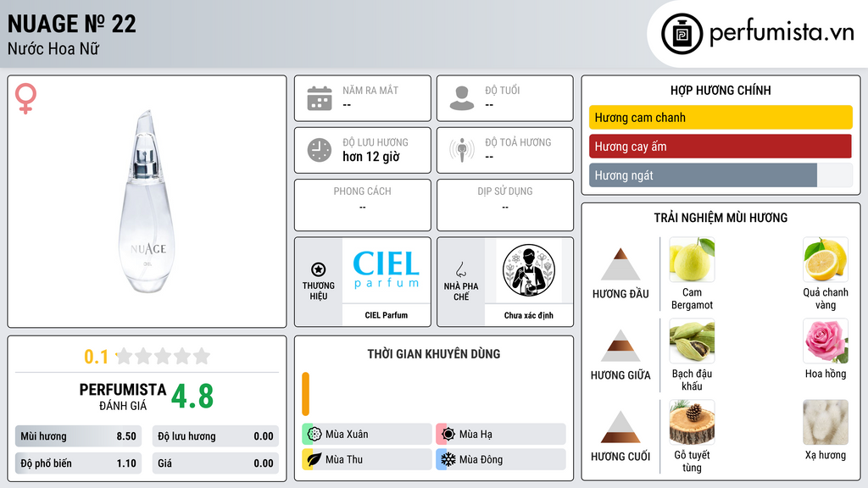Click the Mùa Xuân flower icon
Screen dimensions: 868x488
click(x=314, y=434)
